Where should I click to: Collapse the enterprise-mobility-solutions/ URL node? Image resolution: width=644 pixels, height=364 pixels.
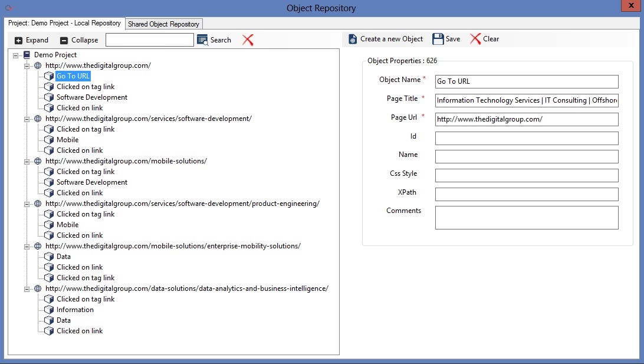[27, 247]
